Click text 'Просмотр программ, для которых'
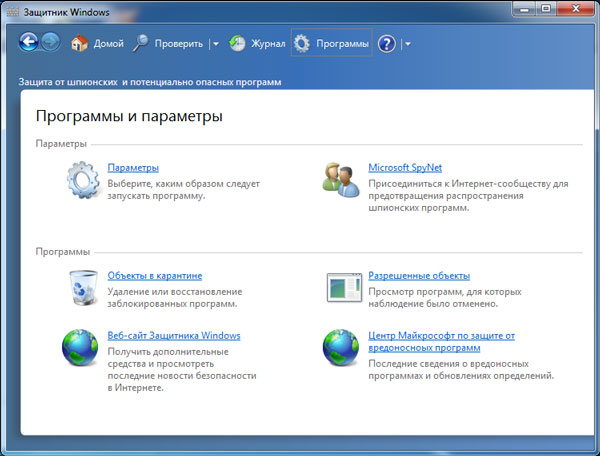Viewport: 600px width, 456px height. pos(445,292)
